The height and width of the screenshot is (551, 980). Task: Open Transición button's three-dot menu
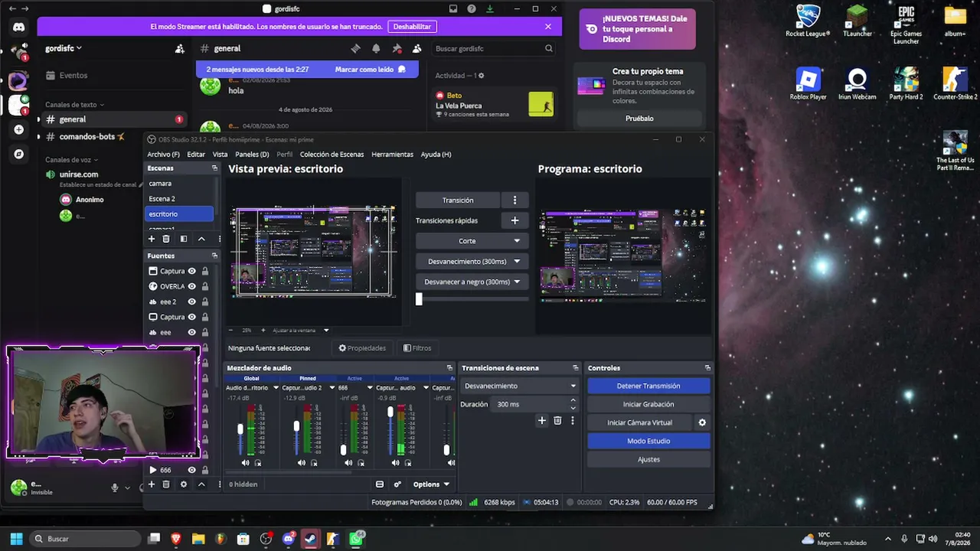click(514, 200)
